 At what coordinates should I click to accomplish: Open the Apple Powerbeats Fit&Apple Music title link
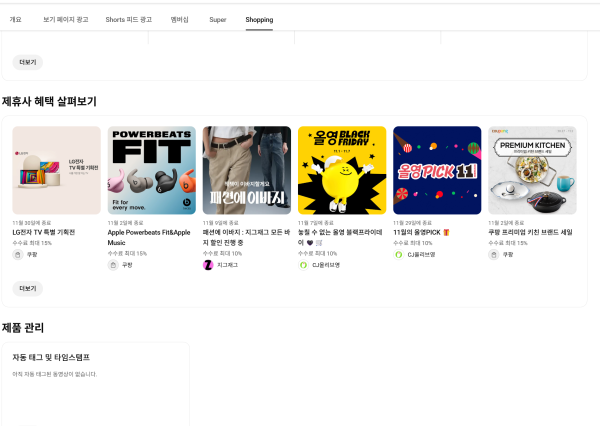click(148, 236)
